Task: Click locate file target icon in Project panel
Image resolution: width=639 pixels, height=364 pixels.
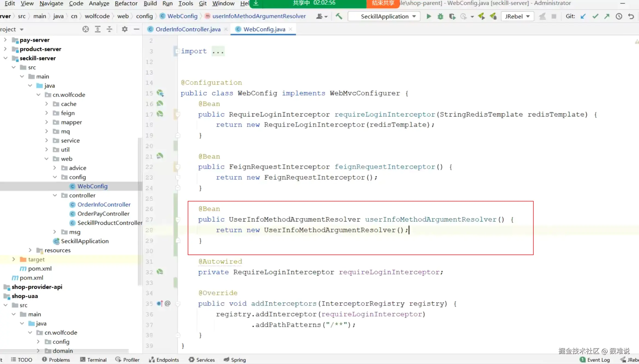Action: [86, 29]
